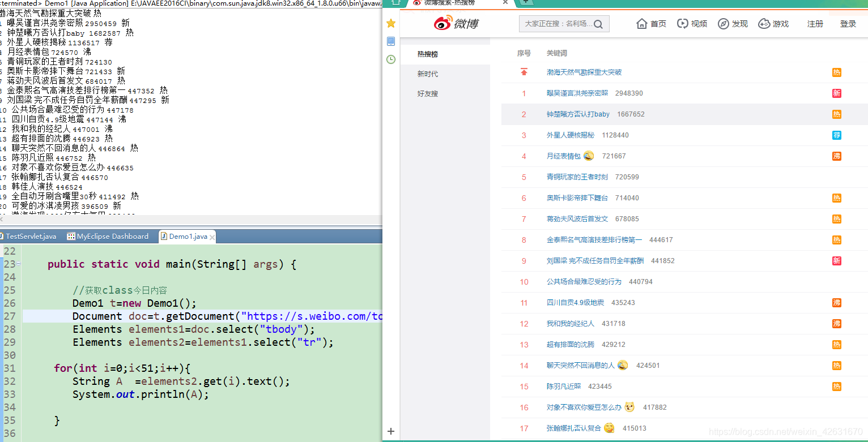Click emoji next to 张翰娜扎否认复合
868x442 pixels.
[609, 428]
